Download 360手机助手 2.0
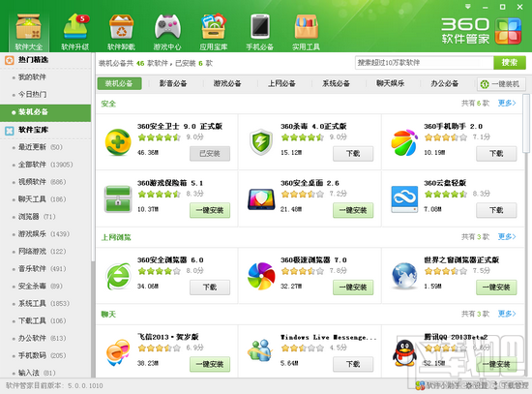Image resolution: width=532 pixels, height=394 pixels. pos(496,154)
